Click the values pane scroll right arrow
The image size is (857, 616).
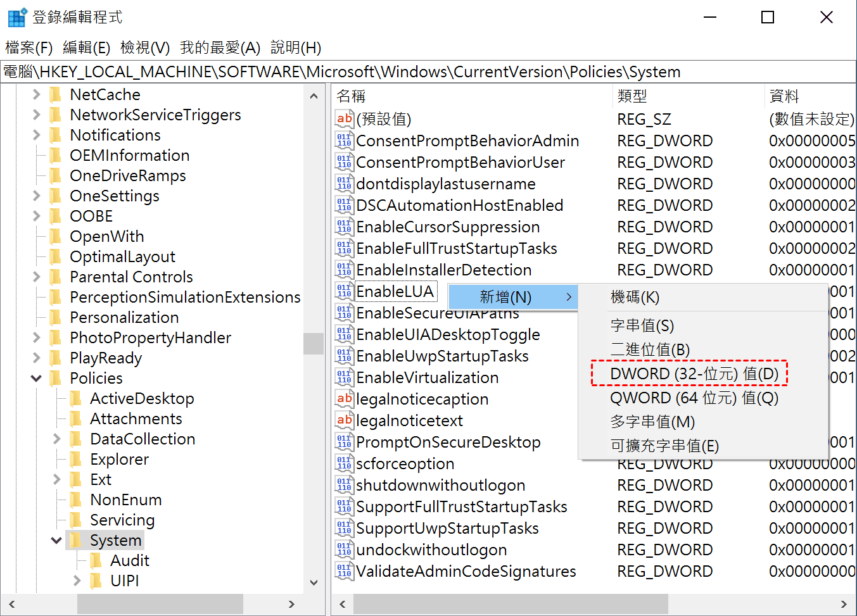[x=844, y=604]
